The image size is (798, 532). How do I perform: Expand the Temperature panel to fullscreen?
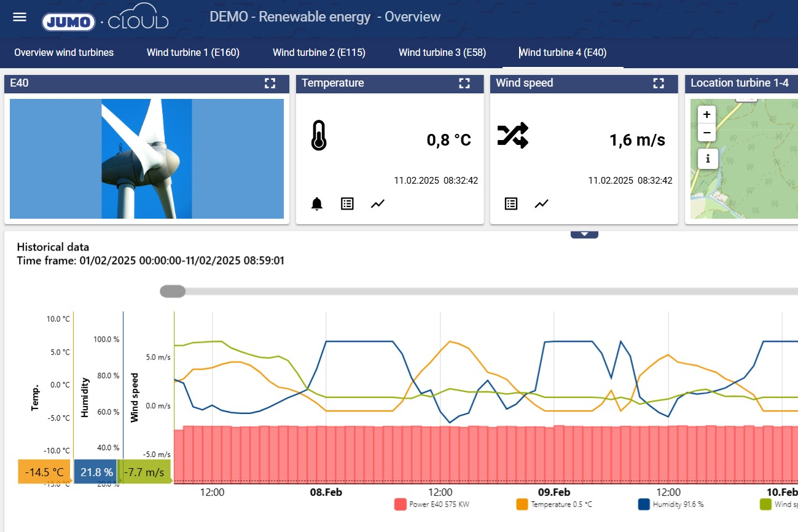464,84
